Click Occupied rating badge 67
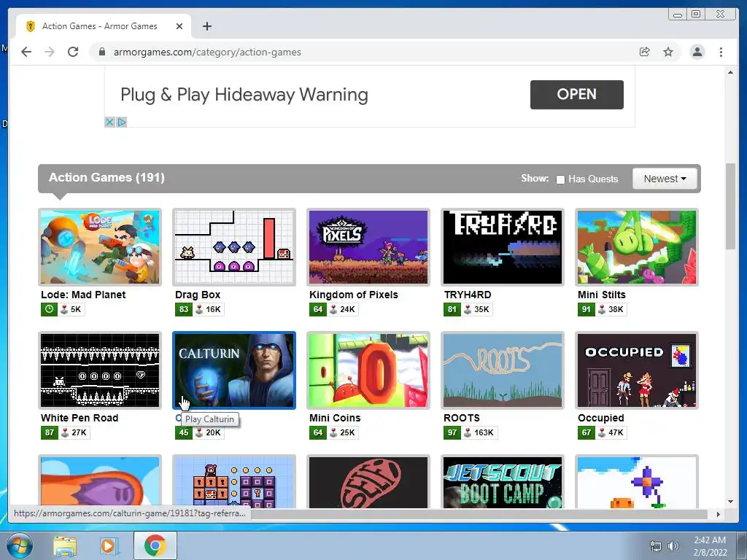 tap(586, 433)
